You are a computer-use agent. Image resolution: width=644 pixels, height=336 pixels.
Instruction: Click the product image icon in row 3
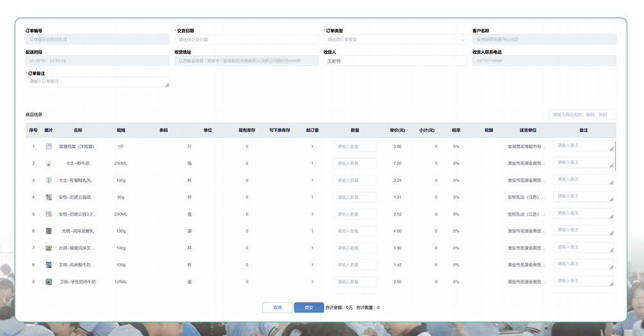(x=48, y=181)
